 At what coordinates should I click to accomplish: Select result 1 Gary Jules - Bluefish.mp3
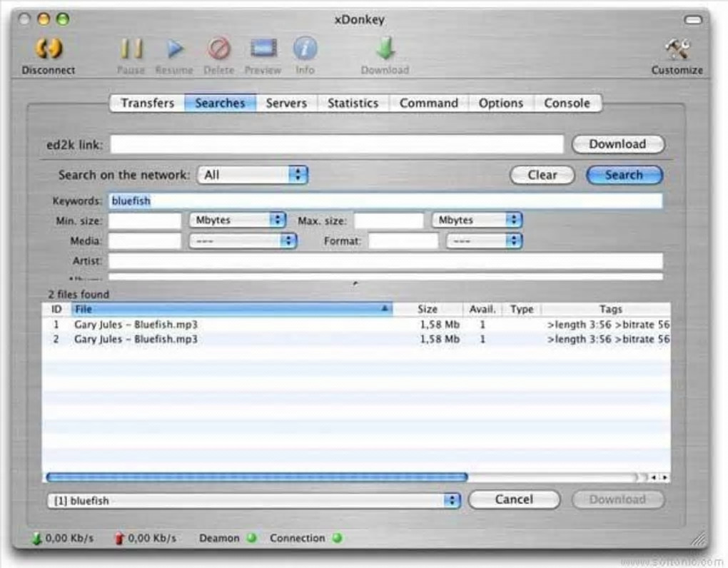click(356, 325)
